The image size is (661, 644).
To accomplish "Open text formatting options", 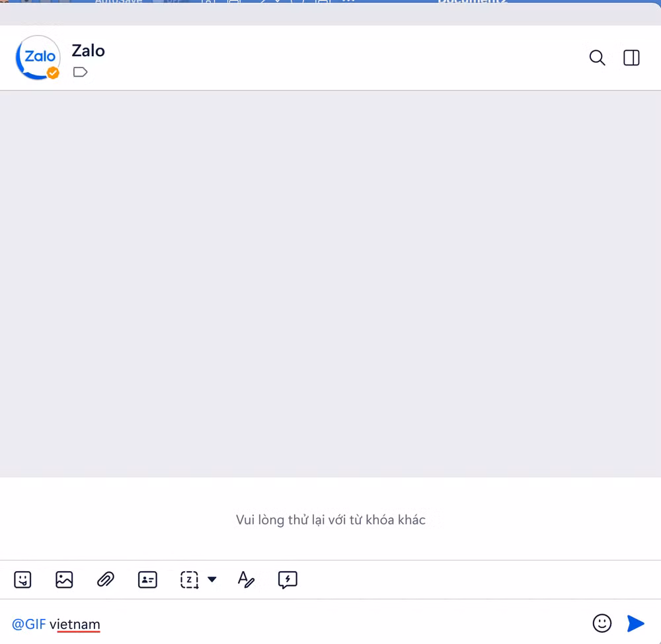I will pyautogui.click(x=246, y=579).
